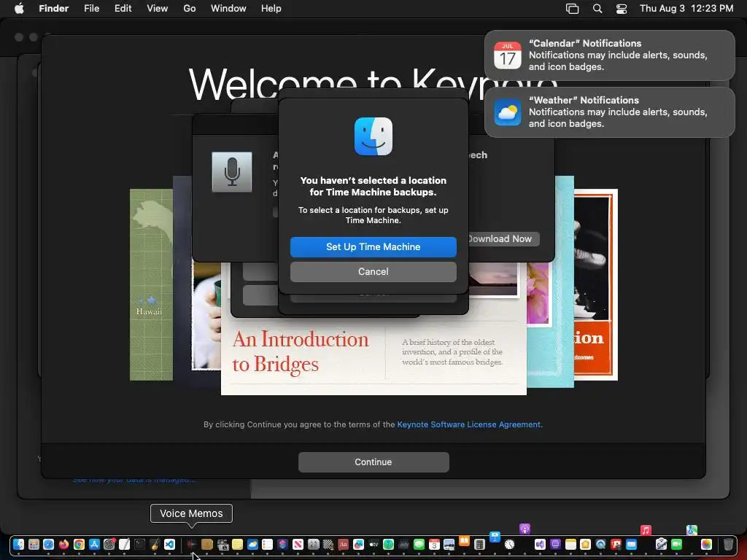
Task: Click Continue in Keynote welcome window
Action: coord(373,462)
